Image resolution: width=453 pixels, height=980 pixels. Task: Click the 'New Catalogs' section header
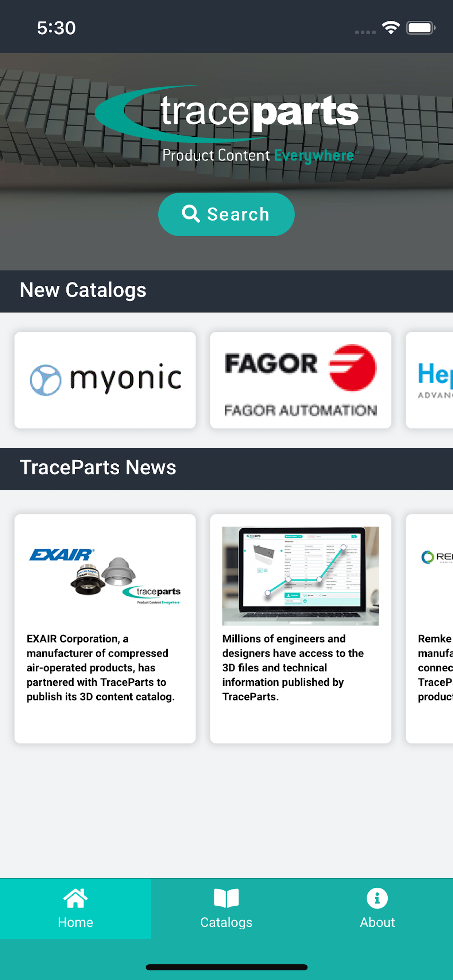pyautogui.click(x=226, y=291)
